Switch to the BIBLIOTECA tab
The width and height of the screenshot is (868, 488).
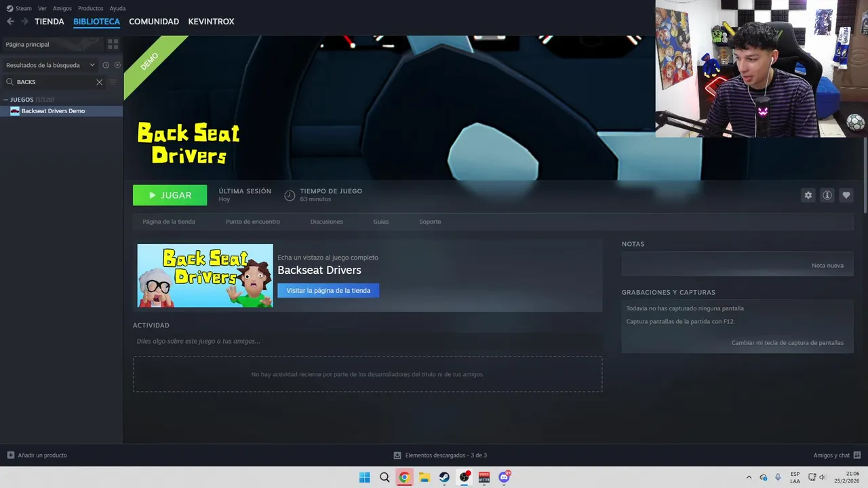[x=96, y=22]
